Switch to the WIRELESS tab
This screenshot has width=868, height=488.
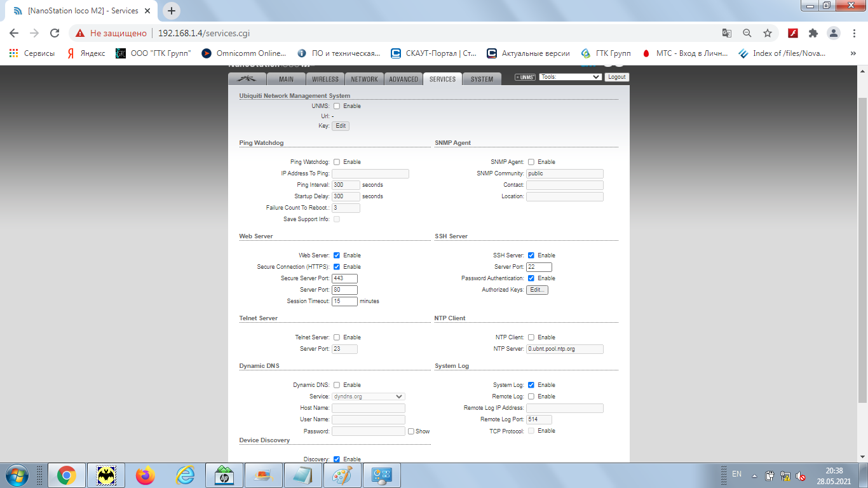(x=325, y=79)
